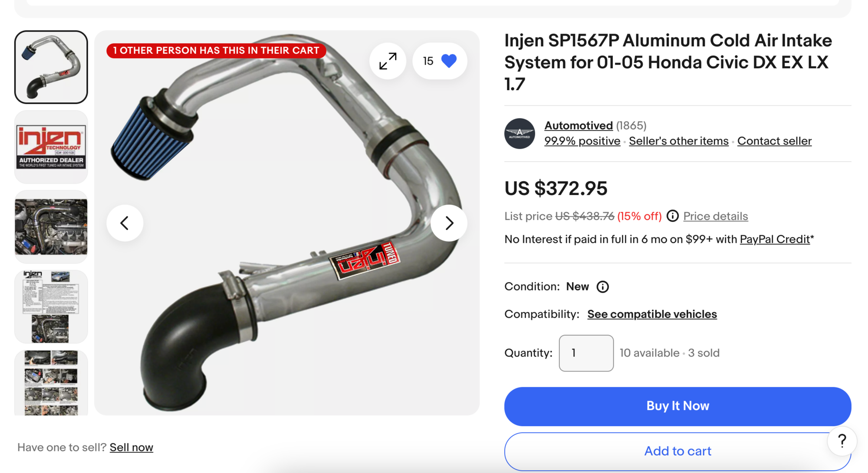
Task: Expand the product image to fullscreen
Action: [388, 61]
